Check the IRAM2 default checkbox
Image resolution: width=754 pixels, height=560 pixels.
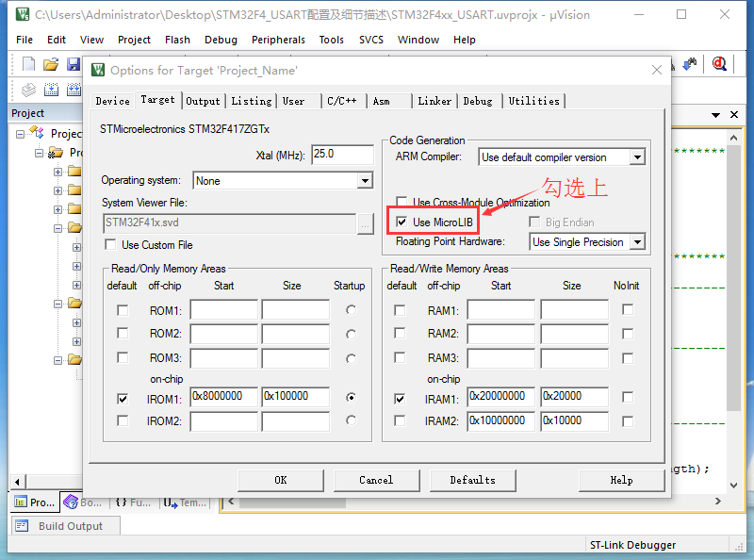click(400, 420)
